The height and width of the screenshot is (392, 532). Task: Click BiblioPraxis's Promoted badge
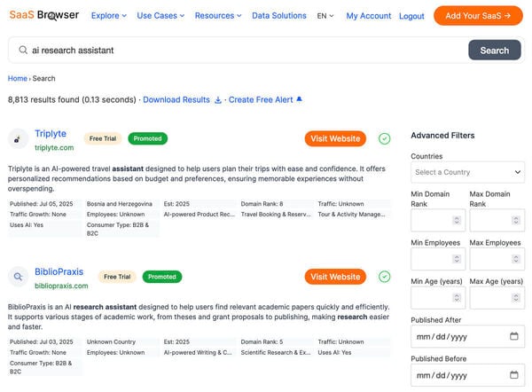162,277
